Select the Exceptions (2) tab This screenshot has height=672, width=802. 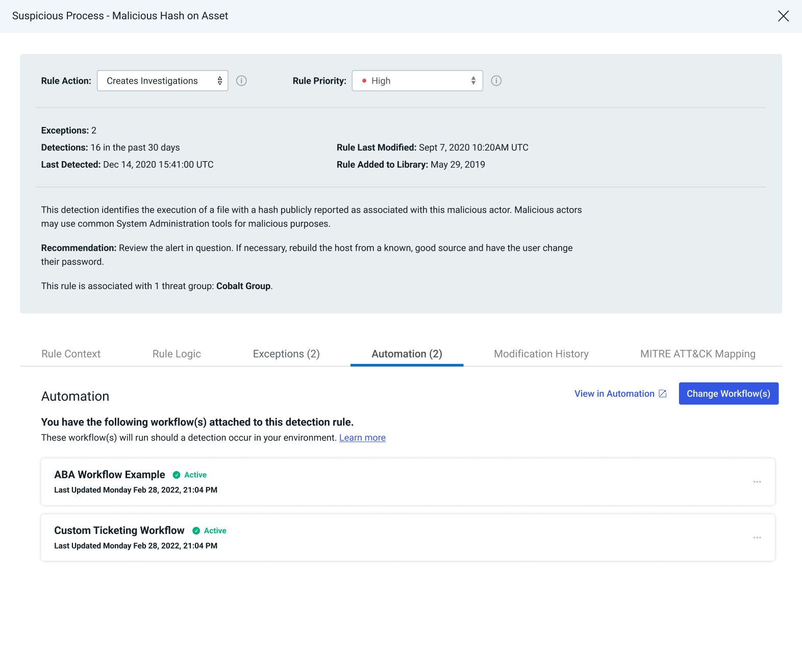pos(286,354)
